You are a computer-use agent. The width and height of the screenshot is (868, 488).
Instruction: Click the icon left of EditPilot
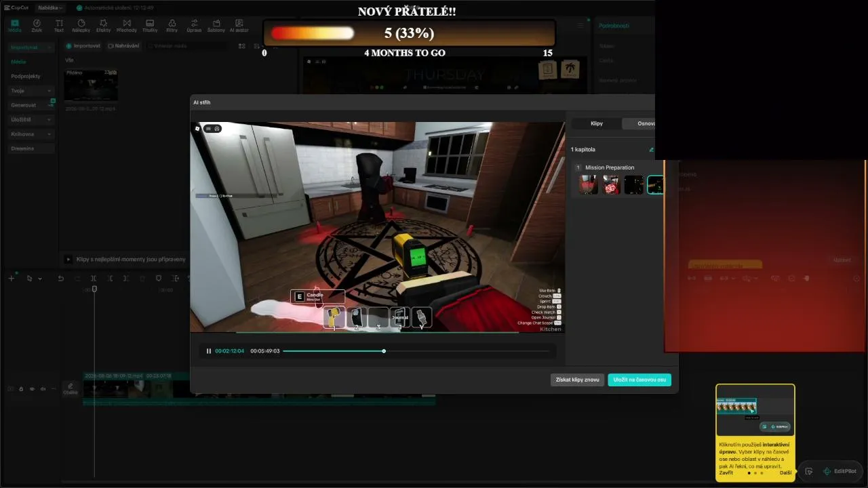809,471
